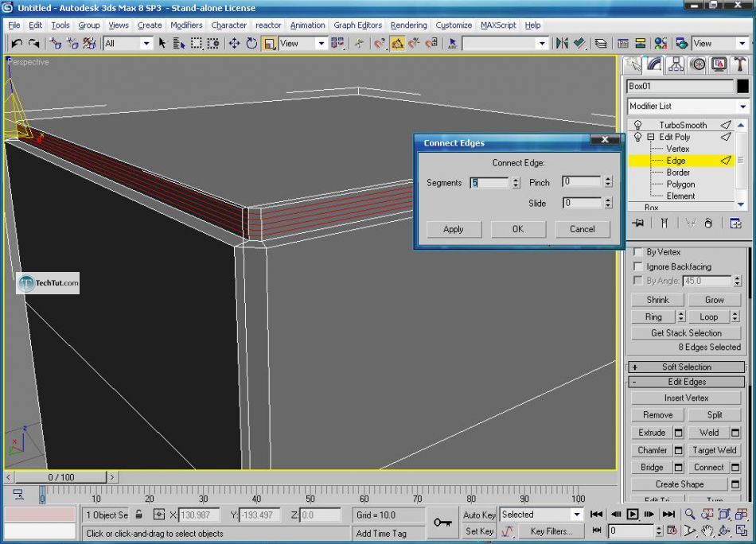Click the Box01 object color swatch

point(742,86)
